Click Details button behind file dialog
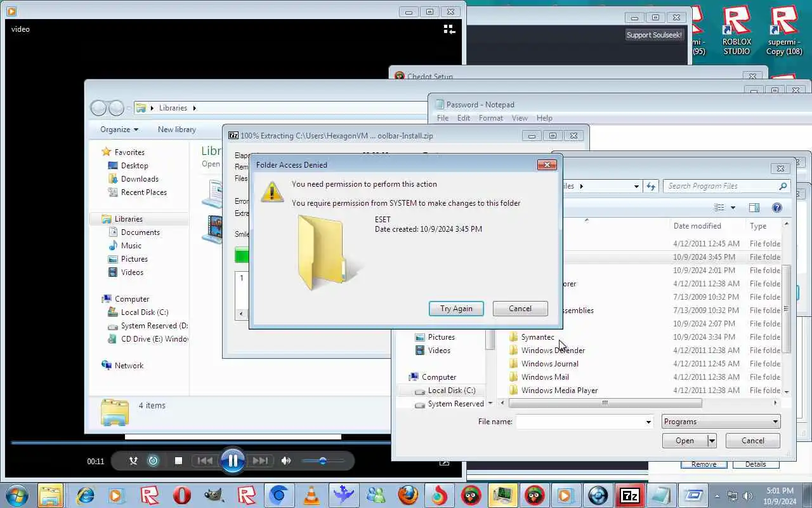 [x=756, y=464]
